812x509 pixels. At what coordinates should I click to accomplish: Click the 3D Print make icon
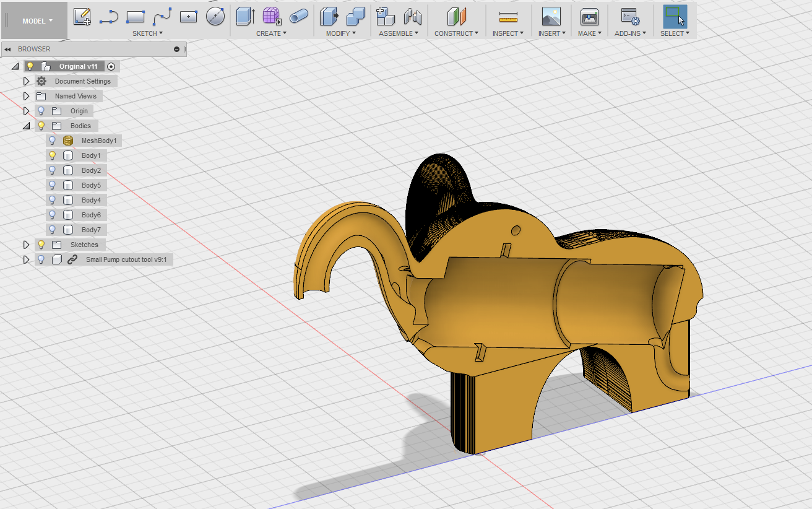[589, 17]
